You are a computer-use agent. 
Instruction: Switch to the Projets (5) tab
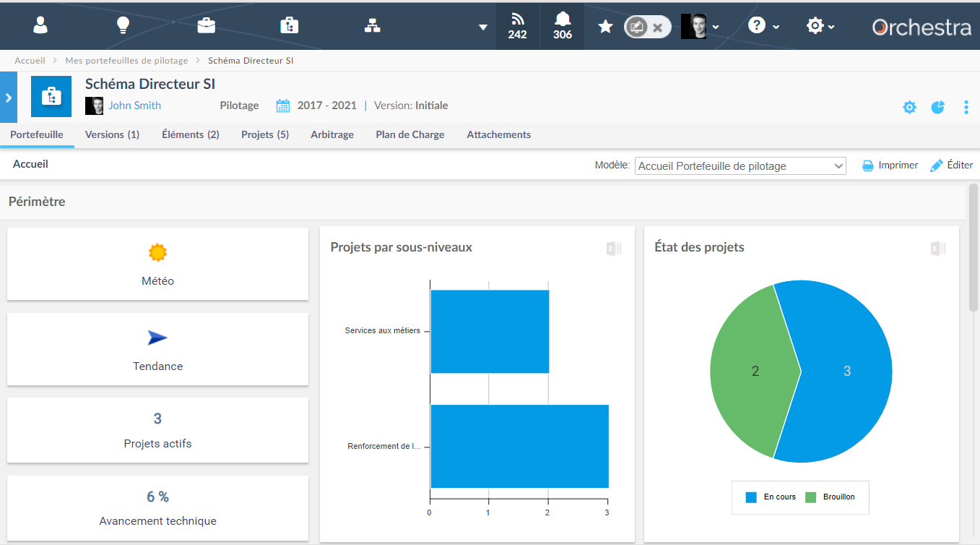tap(264, 134)
